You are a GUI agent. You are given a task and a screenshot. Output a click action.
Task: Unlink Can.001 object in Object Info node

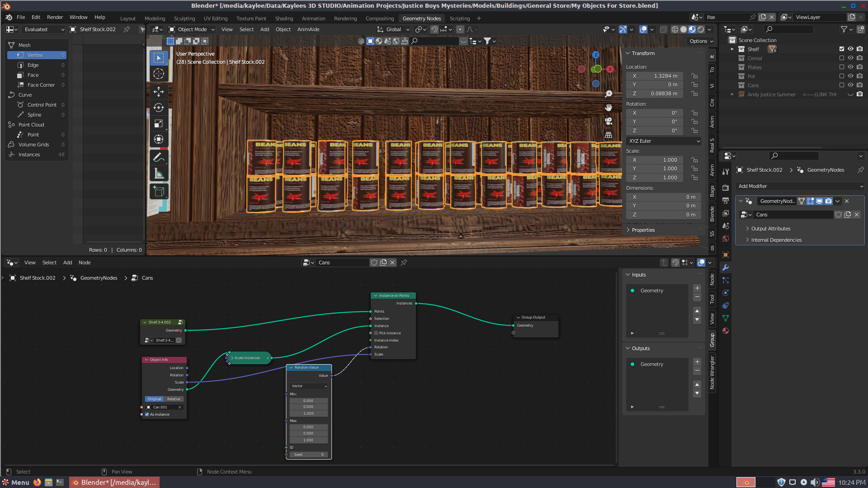(x=179, y=407)
